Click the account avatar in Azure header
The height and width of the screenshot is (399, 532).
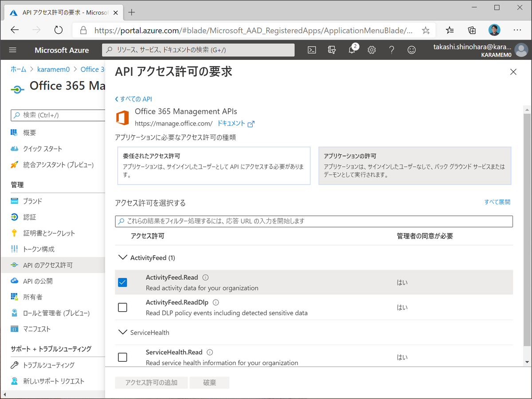pyautogui.click(x=521, y=50)
